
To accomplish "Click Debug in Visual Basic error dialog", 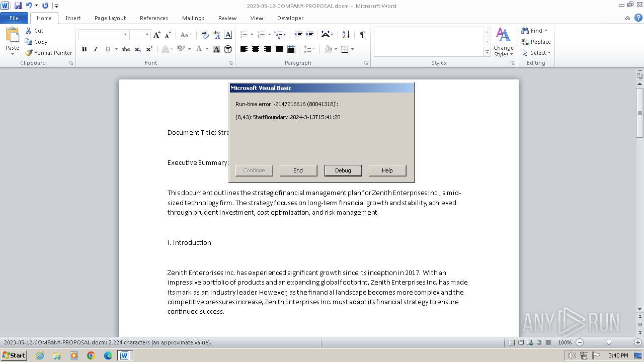I will click(x=343, y=170).
